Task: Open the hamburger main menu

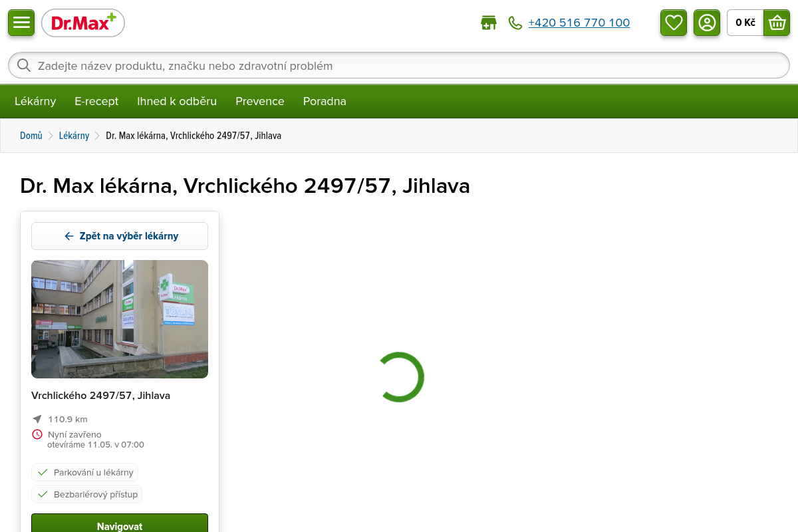Action: pyautogui.click(x=21, y=23)
